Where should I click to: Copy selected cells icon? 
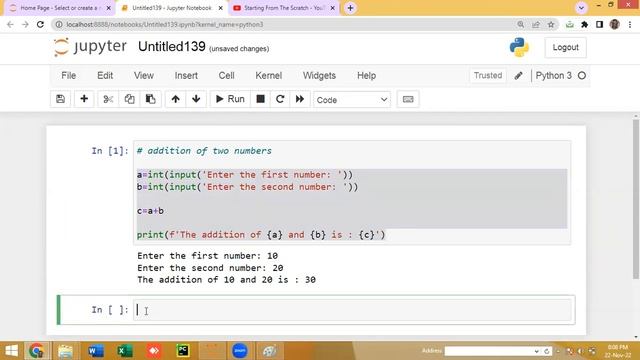pyautogui.click(x=129, y=99)
